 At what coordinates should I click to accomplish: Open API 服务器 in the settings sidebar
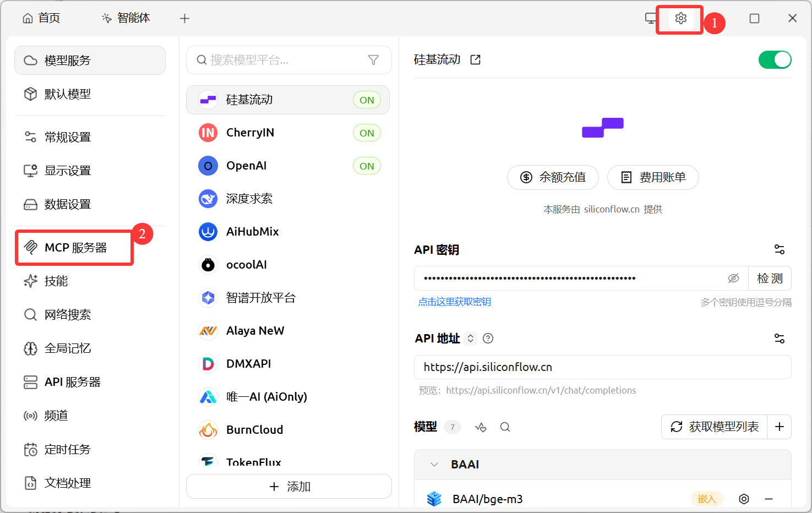point(90,382)
